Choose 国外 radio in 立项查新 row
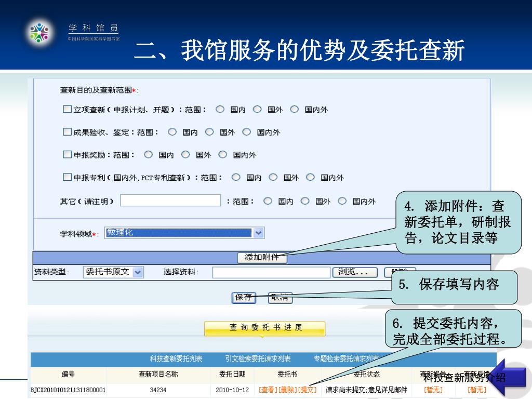532x399 pixels. coord(257,109)
